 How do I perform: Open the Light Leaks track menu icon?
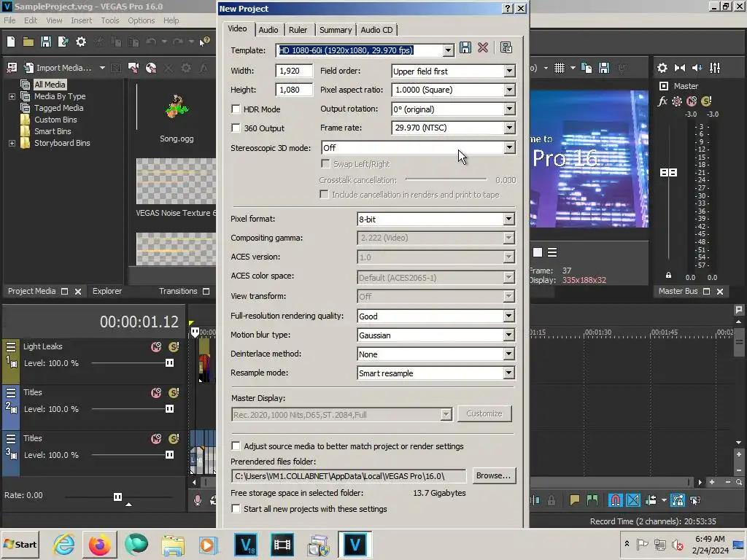tap(11, 346)
